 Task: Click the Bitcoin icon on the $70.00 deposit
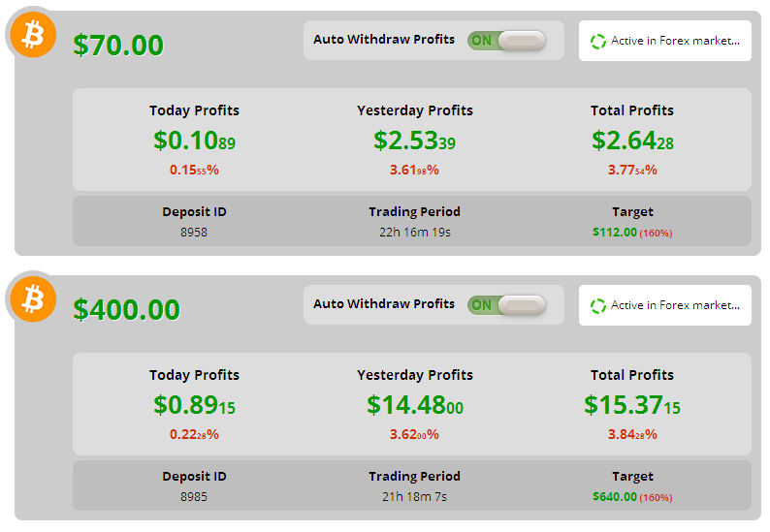(x=33, y=35)
